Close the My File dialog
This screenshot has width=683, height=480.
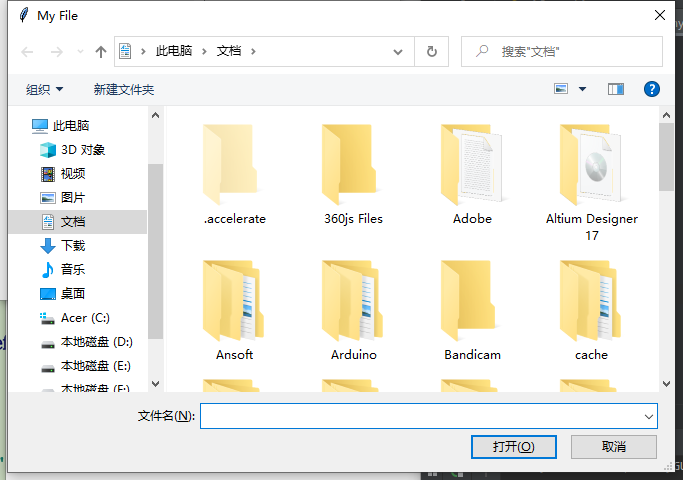(659, 16)
